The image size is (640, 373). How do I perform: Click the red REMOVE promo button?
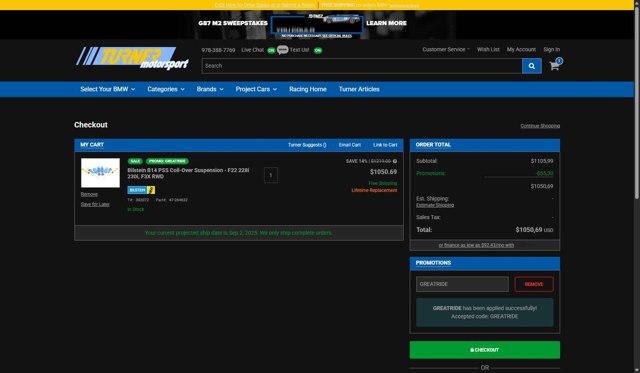534,284
